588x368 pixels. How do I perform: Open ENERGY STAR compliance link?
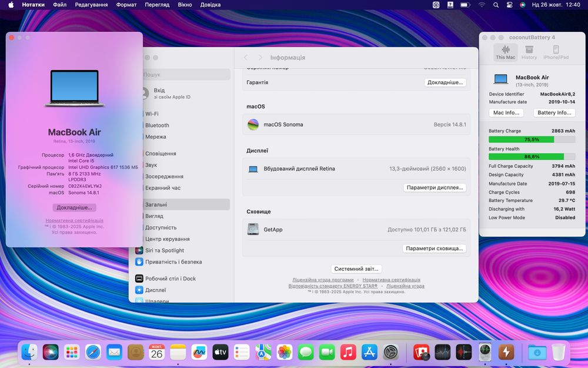(x=333, y=286)
